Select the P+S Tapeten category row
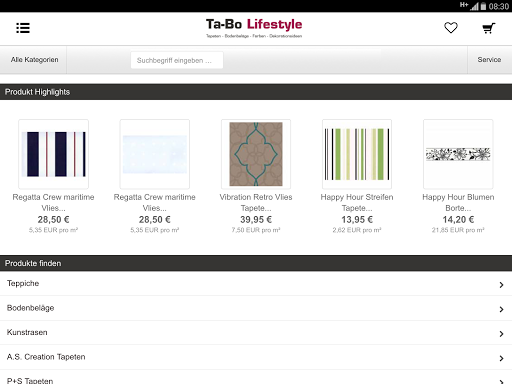Viewport: 512px width, 384px height. [x=256, y=378]
